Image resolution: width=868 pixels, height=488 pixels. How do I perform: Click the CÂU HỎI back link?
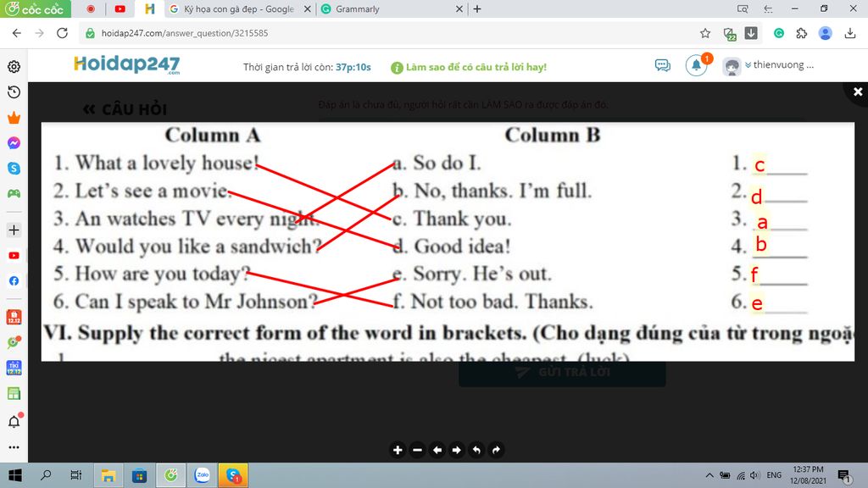[125, 109]
